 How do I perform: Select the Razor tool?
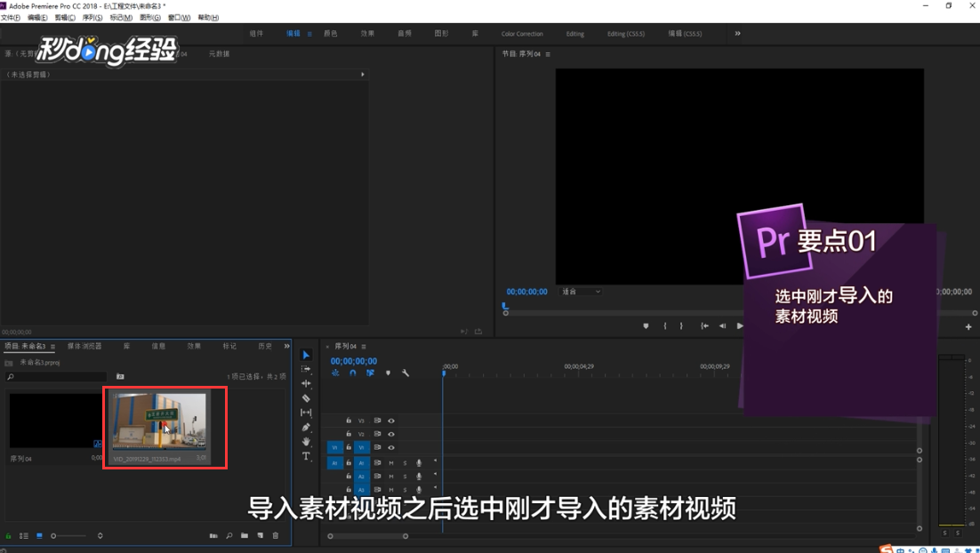[306, 398]
